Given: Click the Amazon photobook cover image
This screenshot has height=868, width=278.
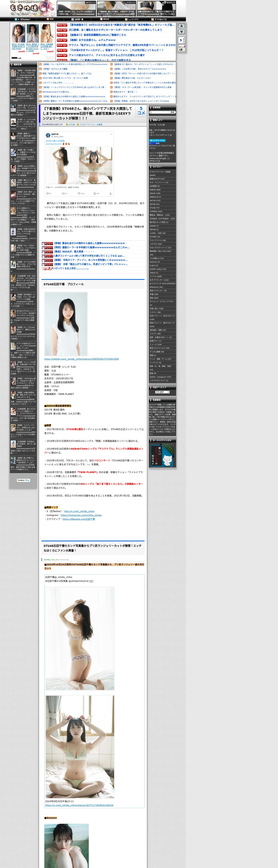Looking at the screenshot, I should (x=66, y=846).
